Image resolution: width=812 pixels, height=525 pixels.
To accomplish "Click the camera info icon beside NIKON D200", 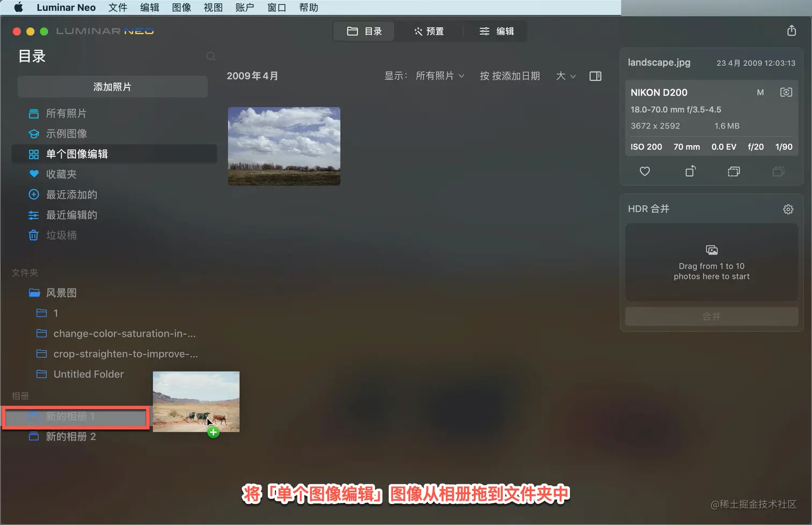I will [786, 92].
